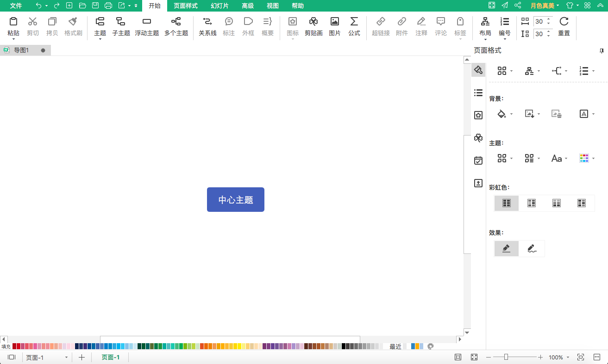
Task: Insert a floating topic (浮动主题)
Action: pos(147,22)
